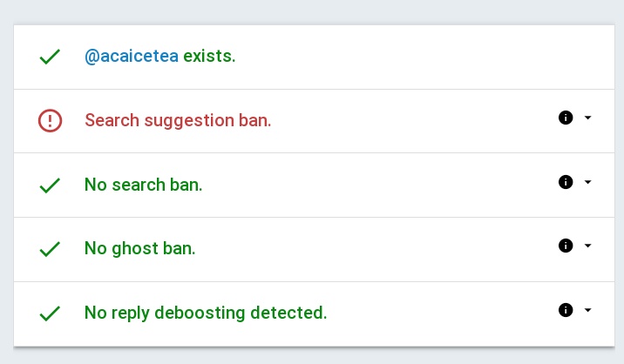The image size is (624, 364).
Task: Expand the Search suggestion ban details arrow
Action: point(587,118)
